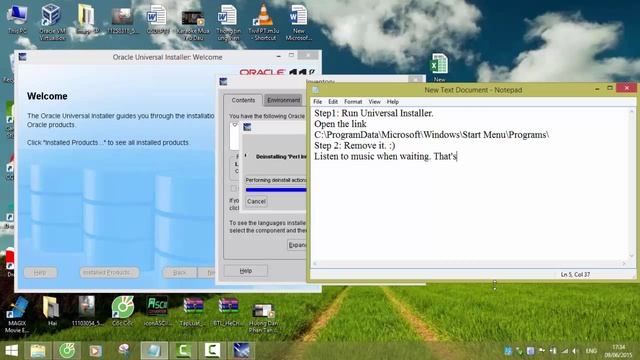Open the VLC cone shortcut on desktop
This screenshot has width=640, height=360.
pyautogui.click(x=263, y=22)
